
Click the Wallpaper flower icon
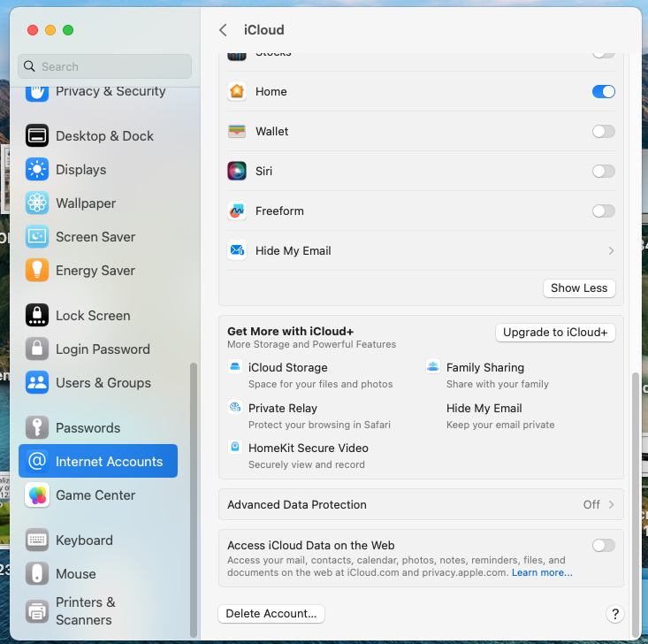pyautogui.click(x=37, y=203)
